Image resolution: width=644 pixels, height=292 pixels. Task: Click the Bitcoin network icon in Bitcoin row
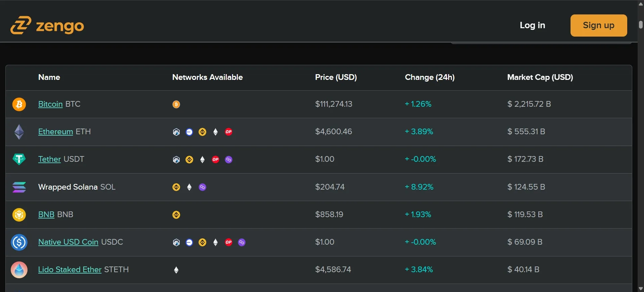(x=176, y=104)
